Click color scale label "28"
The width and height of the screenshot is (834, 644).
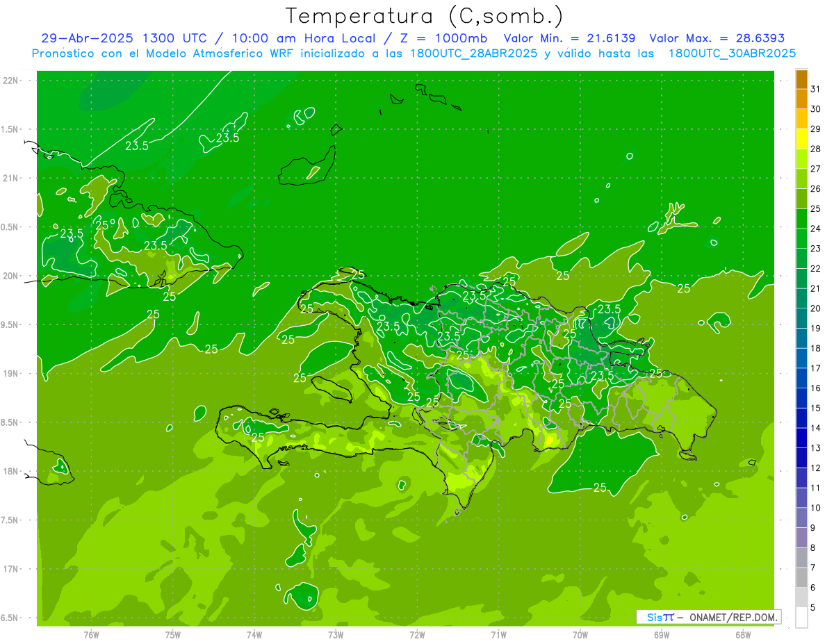[x=815, y=149]
